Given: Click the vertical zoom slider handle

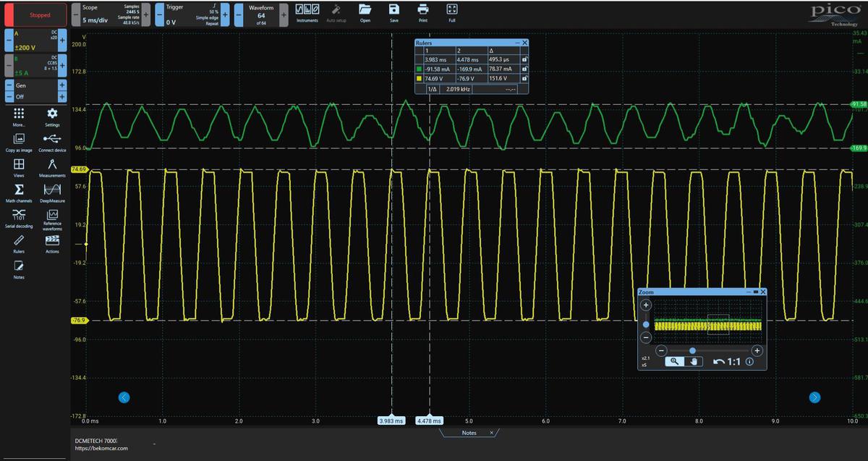Looking at the screenshot, I should (x=646, y=324).
